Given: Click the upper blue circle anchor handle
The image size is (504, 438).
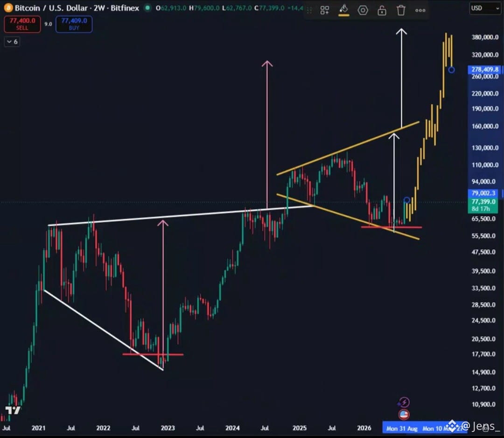Looking at the screenshot, I should click(452, 70).
